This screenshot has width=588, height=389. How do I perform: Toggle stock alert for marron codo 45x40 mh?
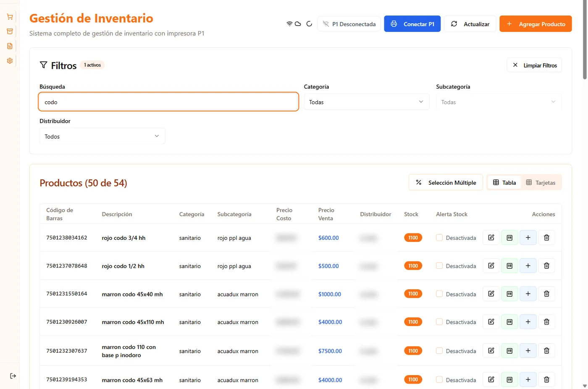point(439,294)
